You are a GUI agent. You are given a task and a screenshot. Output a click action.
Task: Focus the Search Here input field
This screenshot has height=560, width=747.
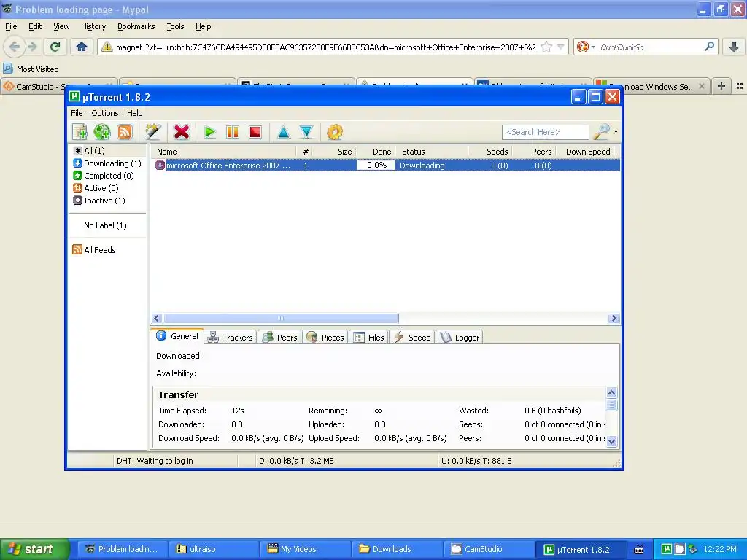[x=546, y=132]
